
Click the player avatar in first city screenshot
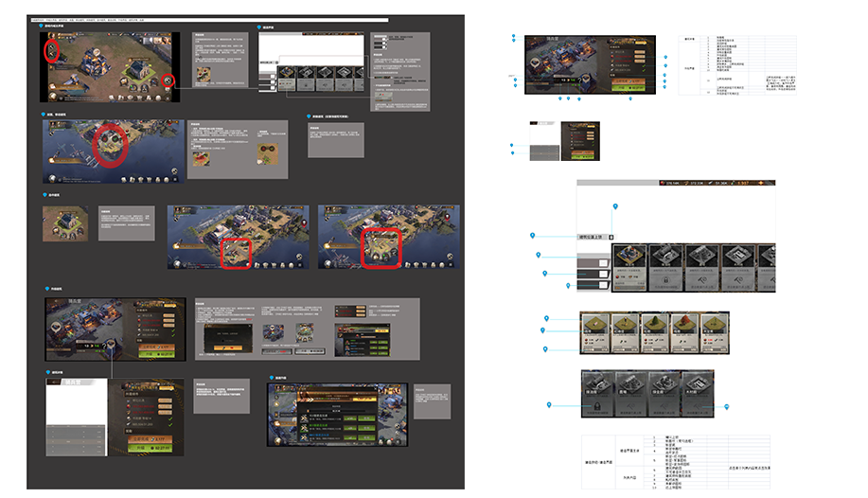pyautogui.click(x=51, y=36)
